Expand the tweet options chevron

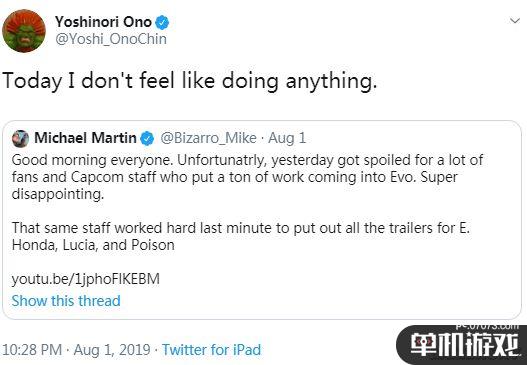515,21
